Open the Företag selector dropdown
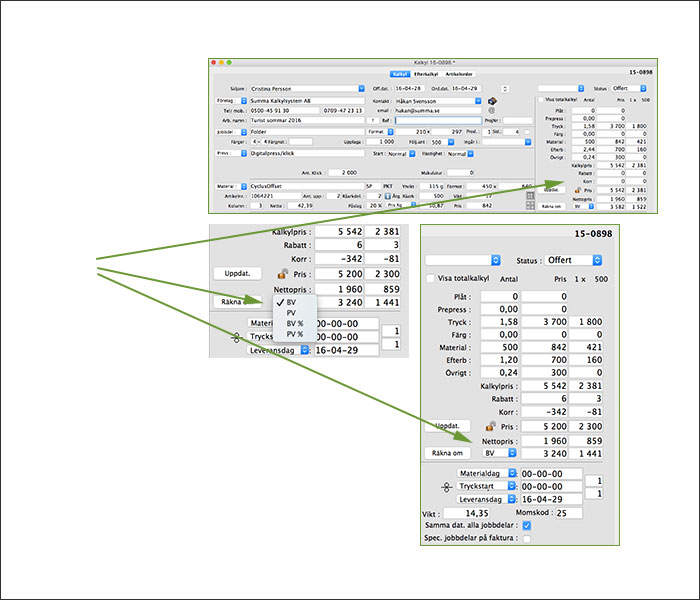The width and height of the screenshot is (700, 600). [x=231, y=101]
